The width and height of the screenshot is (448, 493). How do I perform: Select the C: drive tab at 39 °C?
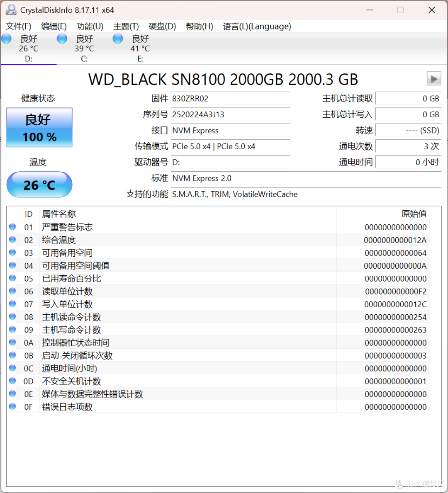84,49
